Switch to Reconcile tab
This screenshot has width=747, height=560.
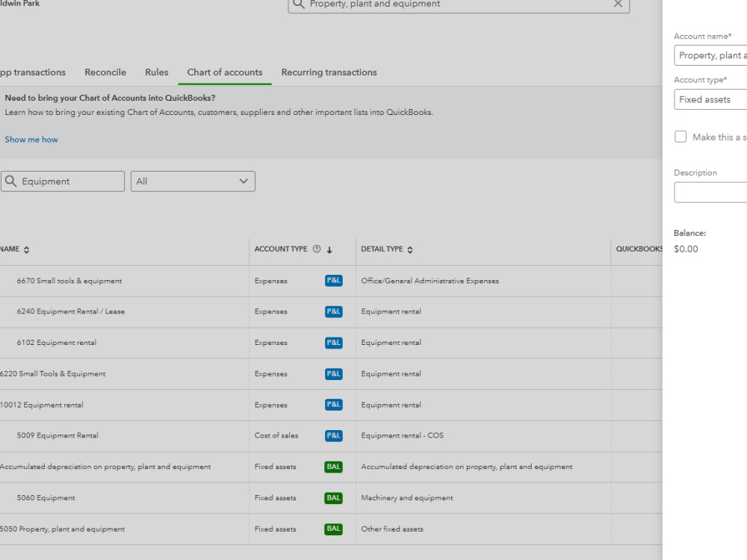(x=105, y=72)
